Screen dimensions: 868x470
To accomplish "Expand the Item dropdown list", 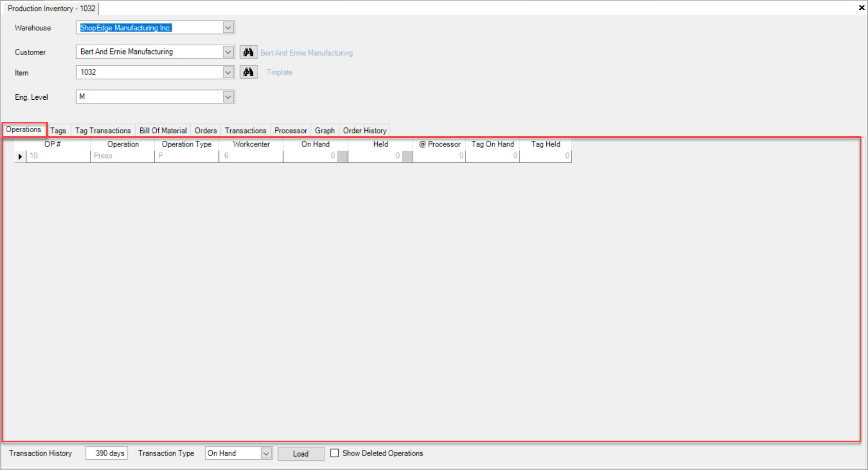I will click(228, 72).
